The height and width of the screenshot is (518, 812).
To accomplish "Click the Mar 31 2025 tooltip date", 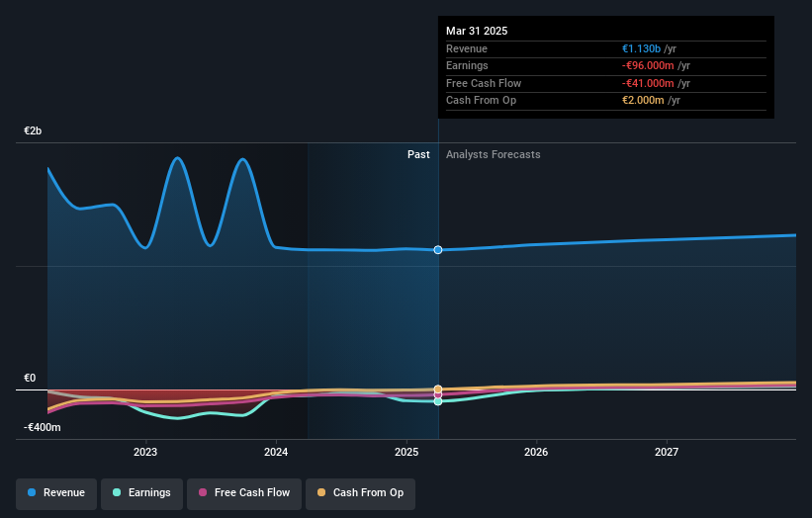I will [477, 31].
